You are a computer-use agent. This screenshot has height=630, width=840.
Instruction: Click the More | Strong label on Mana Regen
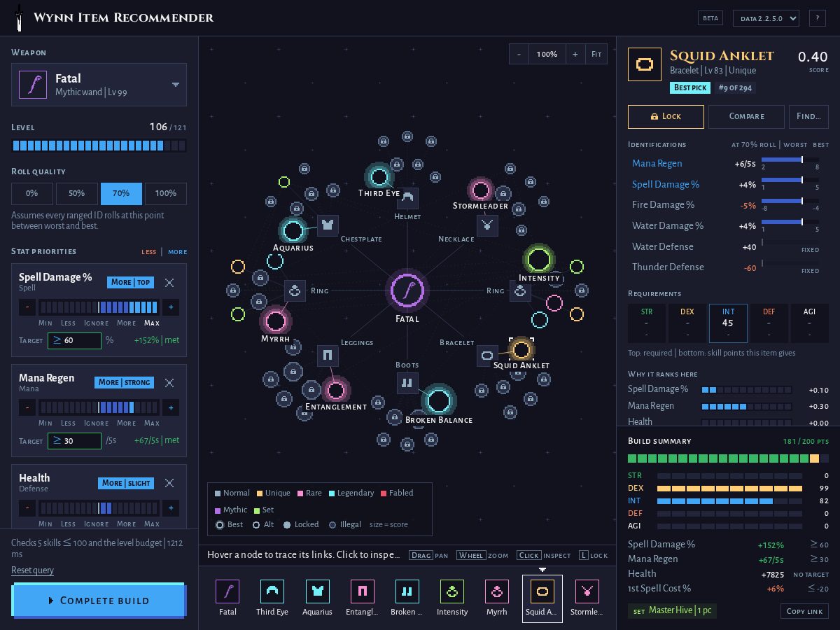(x=124, y=382)
